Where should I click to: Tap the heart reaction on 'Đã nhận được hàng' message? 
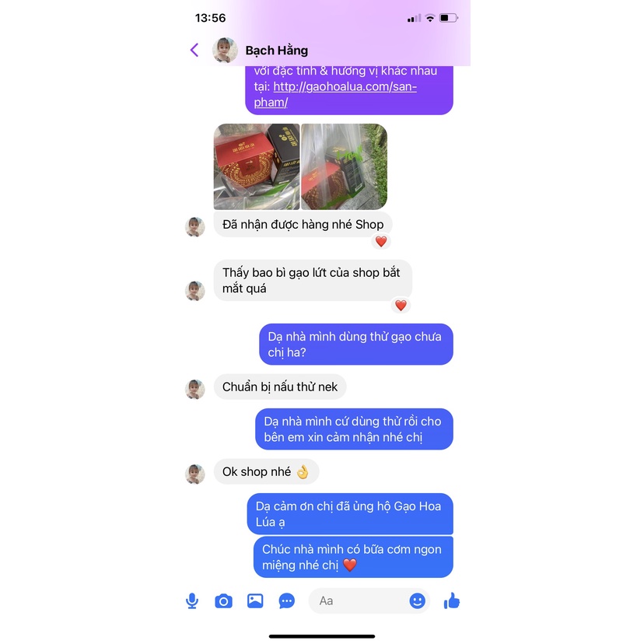pyautogui.click(x=381, y=241)
